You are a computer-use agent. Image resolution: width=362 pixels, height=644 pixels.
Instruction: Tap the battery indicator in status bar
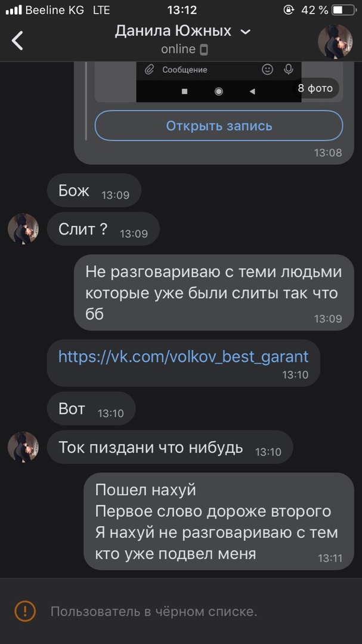coord(343,10)
